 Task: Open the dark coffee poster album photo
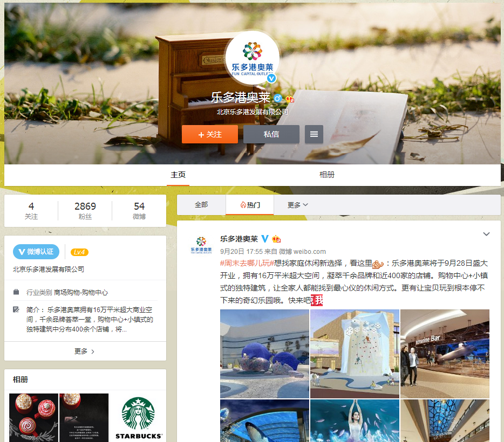[84, 418]
